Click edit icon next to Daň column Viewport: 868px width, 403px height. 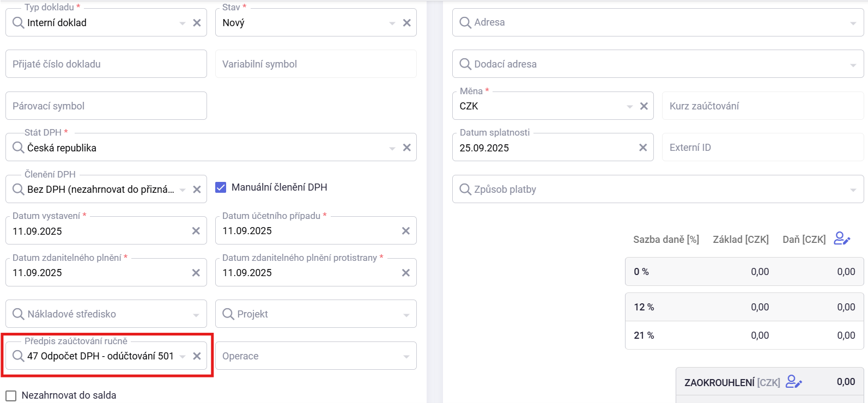[842, 239]
